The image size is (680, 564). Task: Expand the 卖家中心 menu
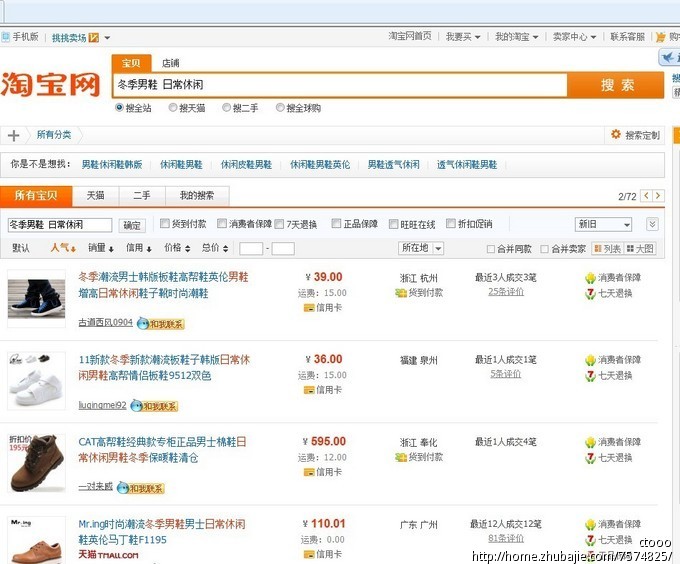click(574, 37)
